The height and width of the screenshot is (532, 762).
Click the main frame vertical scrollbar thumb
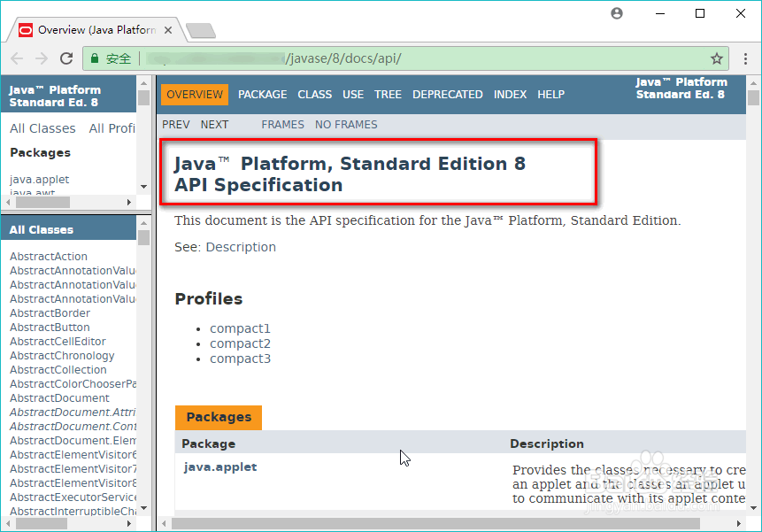click(753, 97)
